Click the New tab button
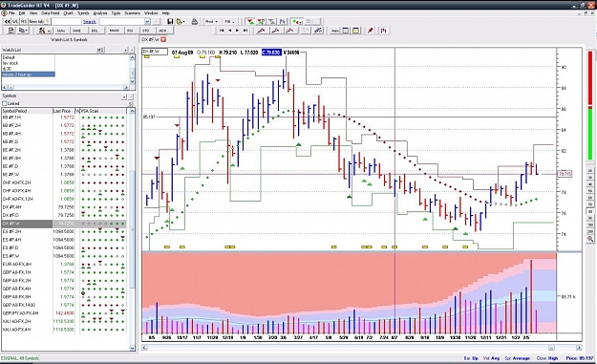Image resolution: width=597 pixels, height=364 pixels. pos(39,22)
